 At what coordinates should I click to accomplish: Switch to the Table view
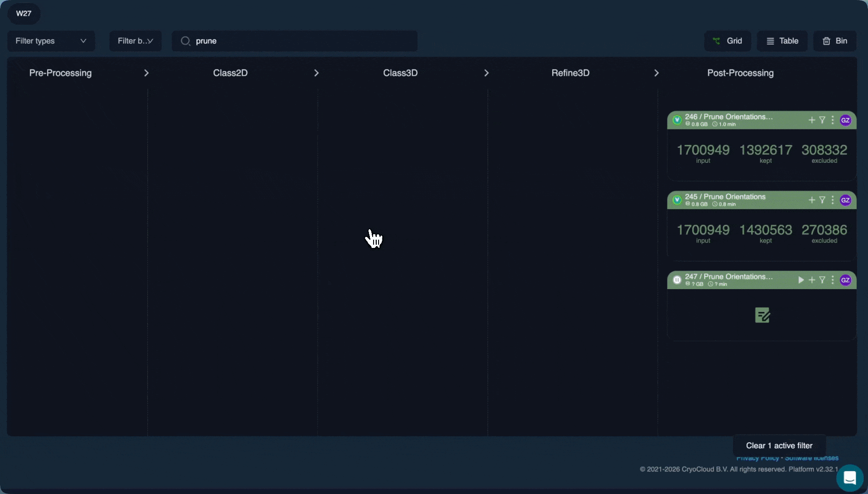pos(782,41)
